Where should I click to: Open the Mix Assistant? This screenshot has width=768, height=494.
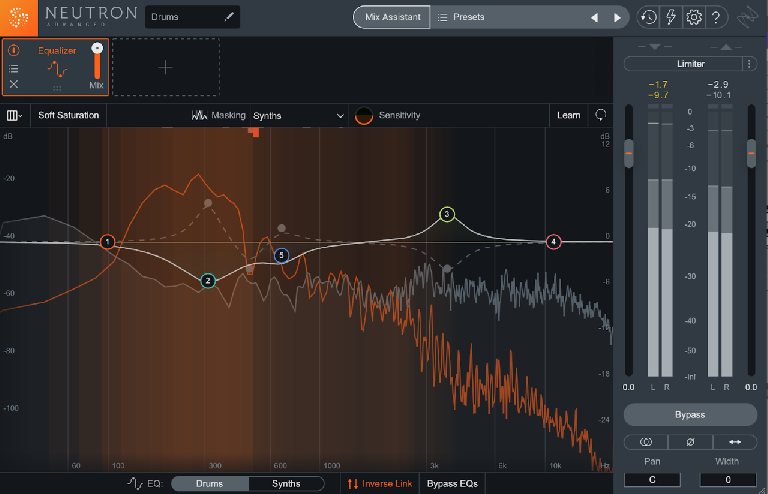pyautogui.click(x=392, y=17)
